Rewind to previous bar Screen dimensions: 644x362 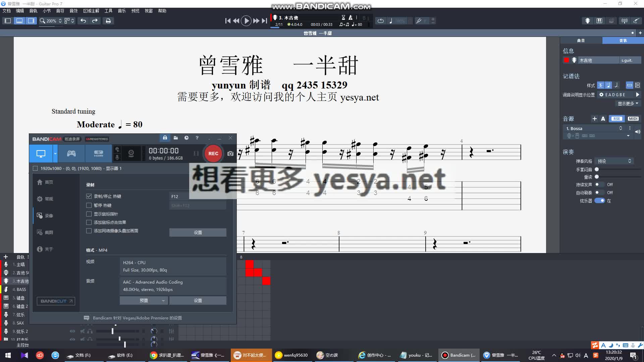click(x=236, y=21)
